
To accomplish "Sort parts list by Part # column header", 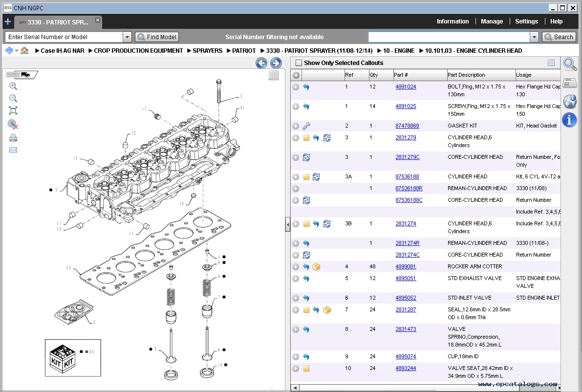I will pos(420,75).
